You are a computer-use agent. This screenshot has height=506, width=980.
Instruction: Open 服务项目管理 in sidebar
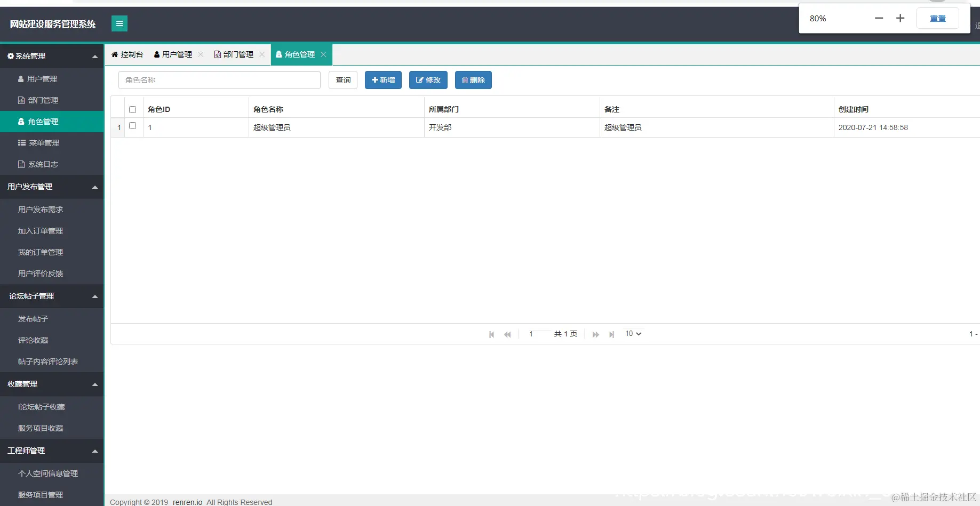[x=52, y=495]
